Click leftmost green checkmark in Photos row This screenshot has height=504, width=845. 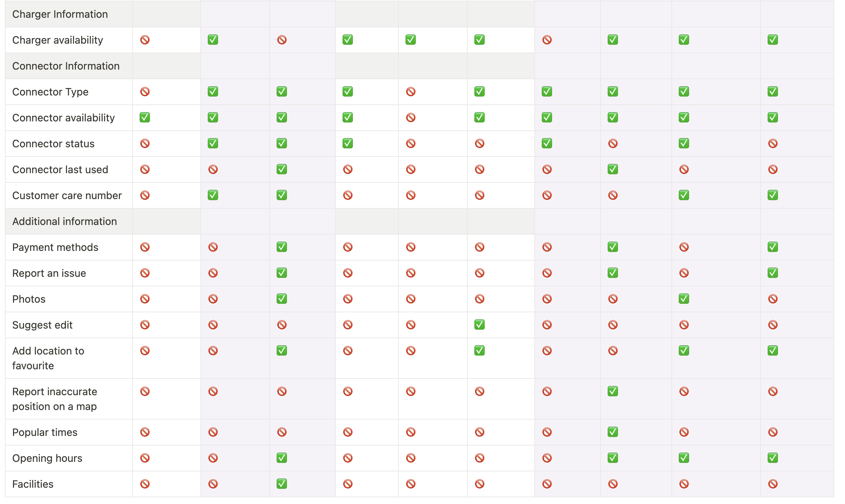[281, 299]
